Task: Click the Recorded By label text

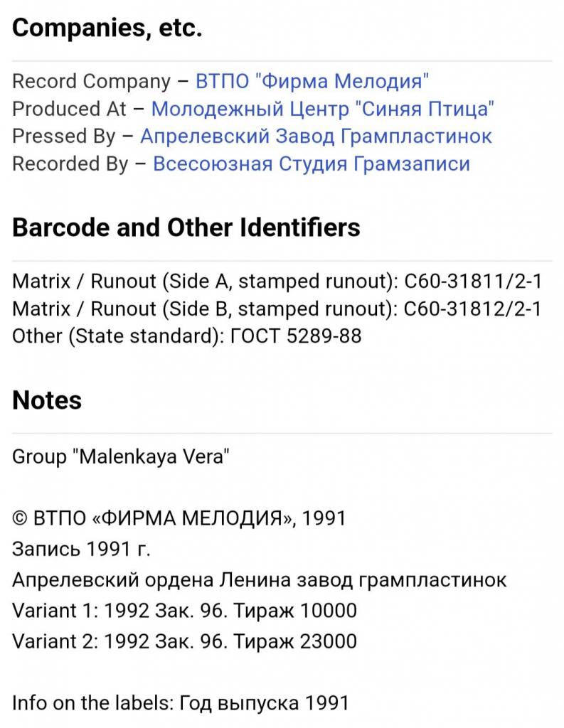Action: 70,164
